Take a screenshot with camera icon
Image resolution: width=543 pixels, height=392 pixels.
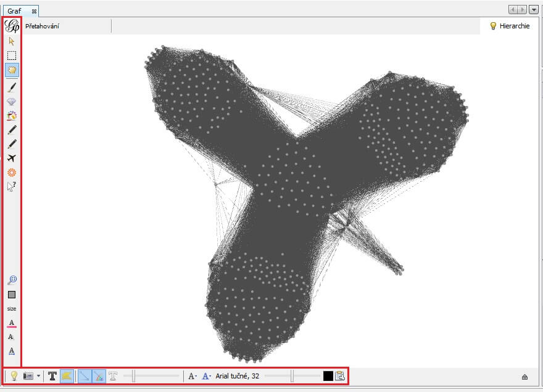click(28, 376)
